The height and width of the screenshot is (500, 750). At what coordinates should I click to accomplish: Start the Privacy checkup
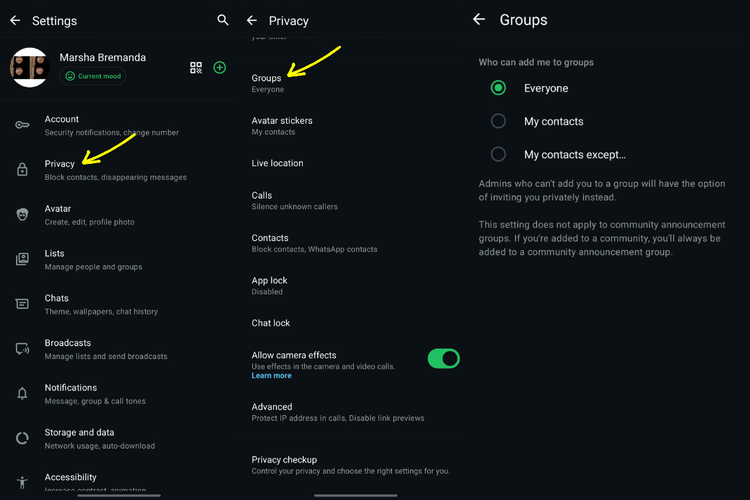point(349,465)
